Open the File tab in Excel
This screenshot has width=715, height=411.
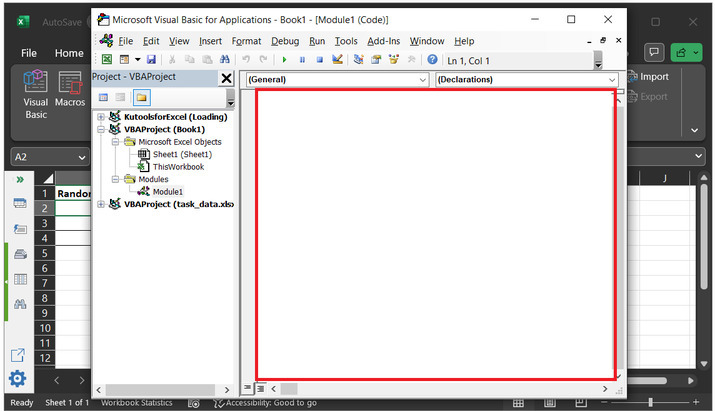pyautogui.click(x=29, y=53)
